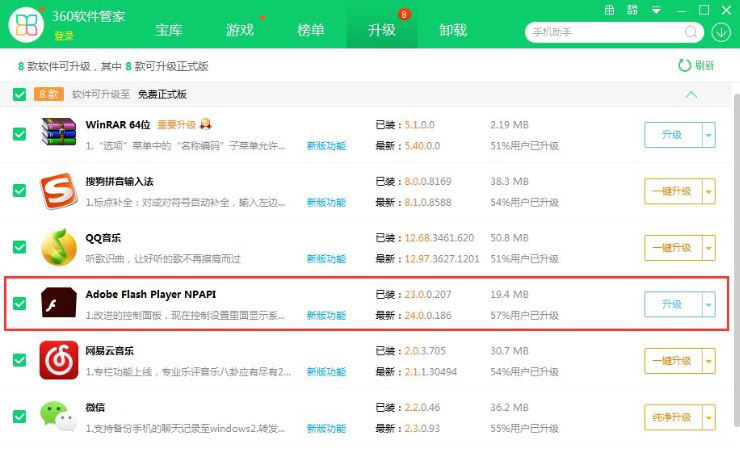This screenshot has height=451, width=740.
Task: Click the QQ音乐 app icon
Action: coord(59,247)
